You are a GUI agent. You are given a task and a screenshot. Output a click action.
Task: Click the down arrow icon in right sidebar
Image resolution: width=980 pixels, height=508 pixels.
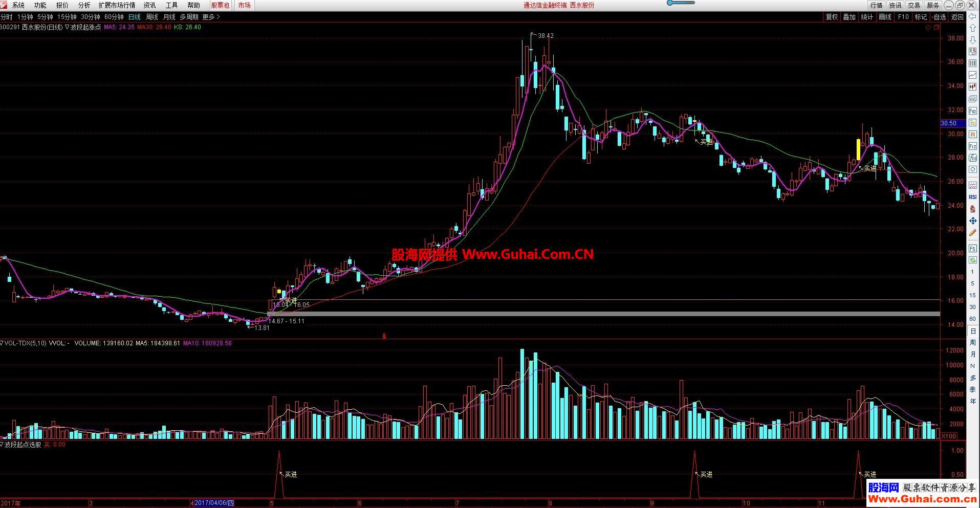[972, 40]
